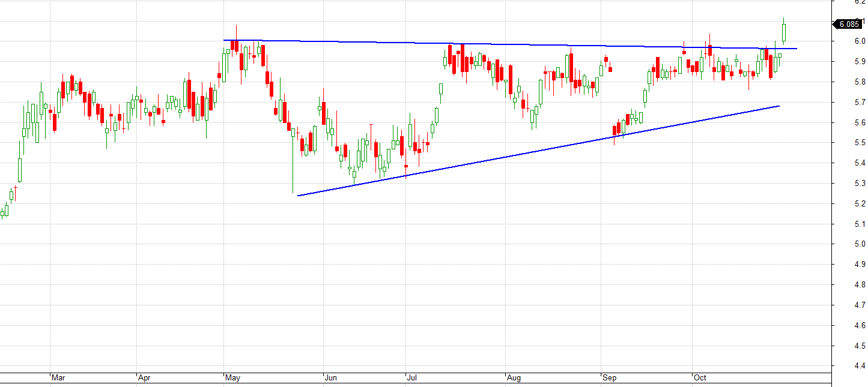Select the Jun marker on date axis
The height and width of the screenshot is (387, 868).
point(331,378)
